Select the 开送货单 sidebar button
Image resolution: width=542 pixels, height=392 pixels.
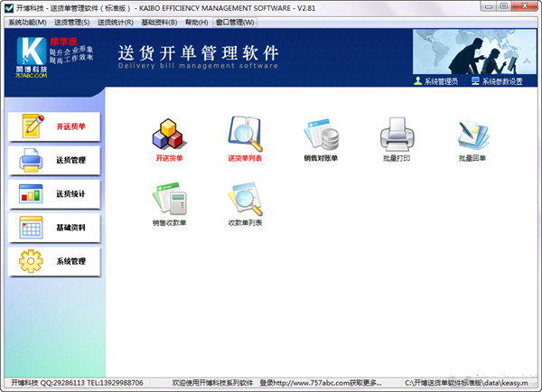pos(53,126)
